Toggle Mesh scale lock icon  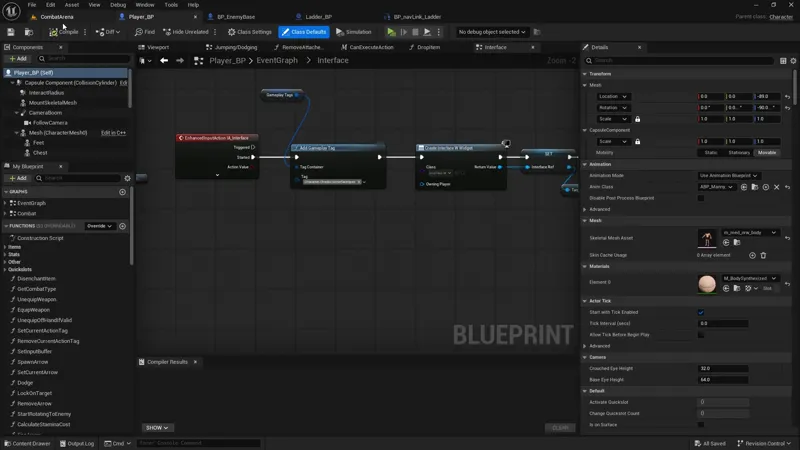[637, 119]
